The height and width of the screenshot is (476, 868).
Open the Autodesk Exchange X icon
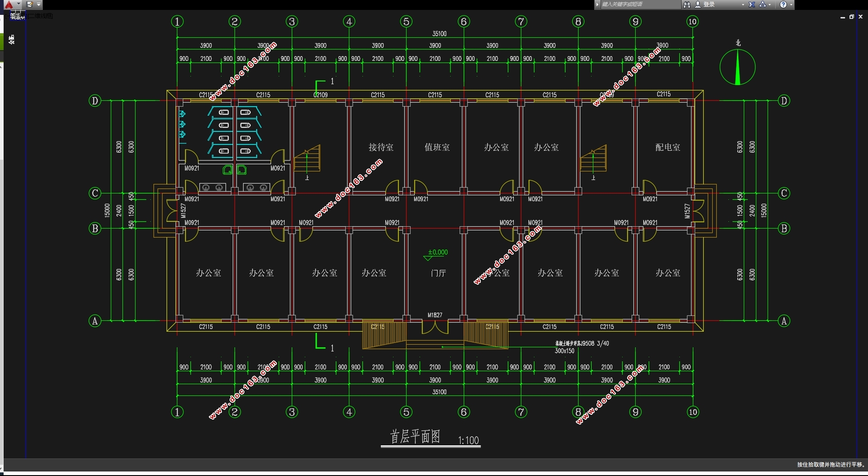[752, 4]
